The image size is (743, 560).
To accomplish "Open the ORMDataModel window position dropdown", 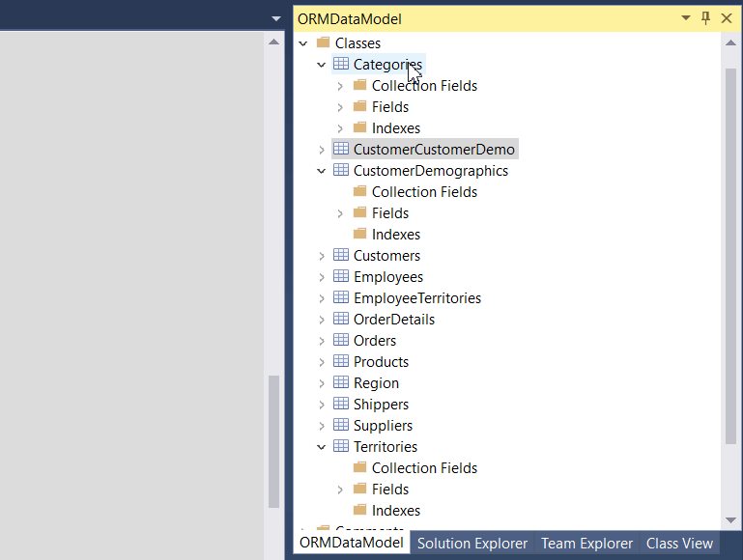I will 685,18.
